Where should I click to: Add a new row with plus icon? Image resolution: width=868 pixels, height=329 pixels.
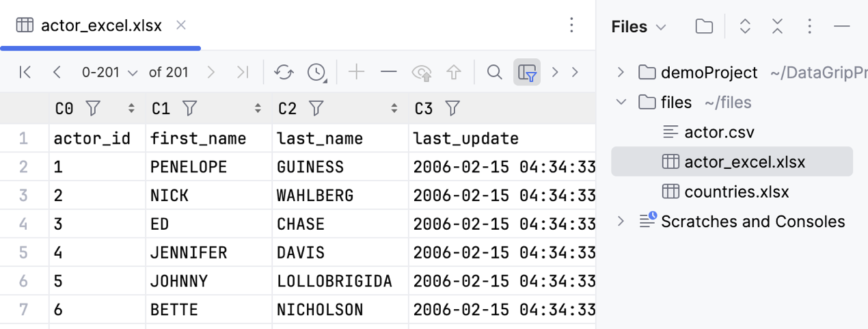[356, 72]
